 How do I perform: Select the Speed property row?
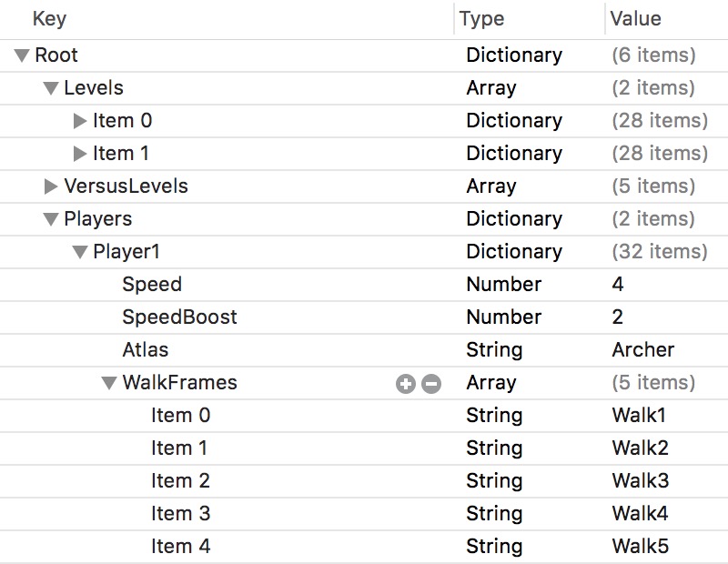[153, 285]
